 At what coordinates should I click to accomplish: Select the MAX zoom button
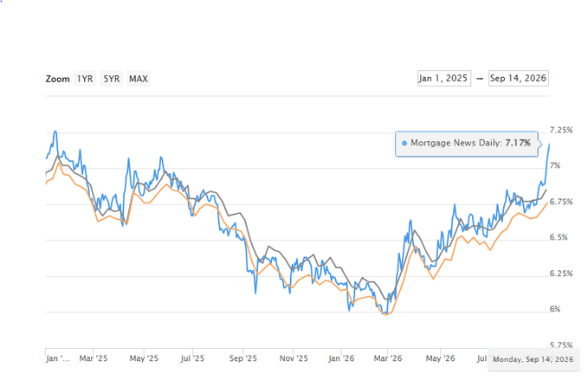(139, 79)
